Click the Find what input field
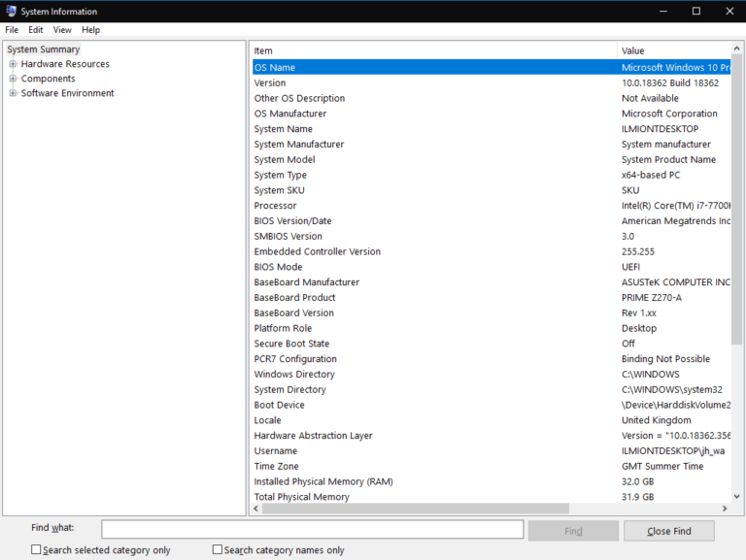This screenshot has height=560, width=746. [x=313, y=529]
